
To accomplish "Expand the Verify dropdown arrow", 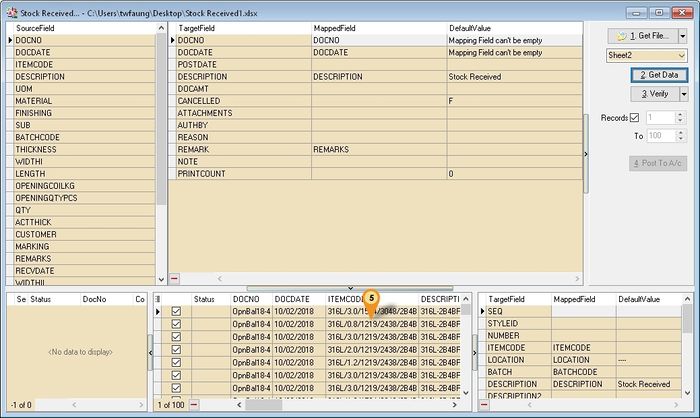I will tap(682, 94).
